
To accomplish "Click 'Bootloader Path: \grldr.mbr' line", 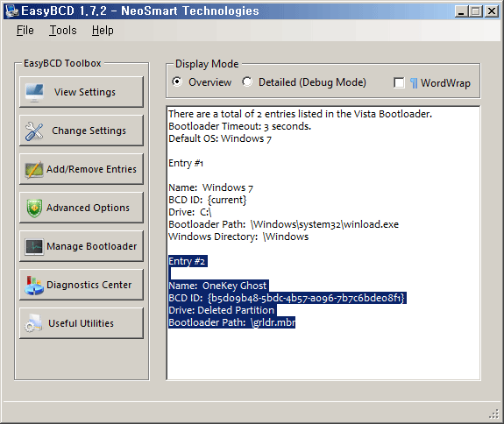I will coord(231,322).
